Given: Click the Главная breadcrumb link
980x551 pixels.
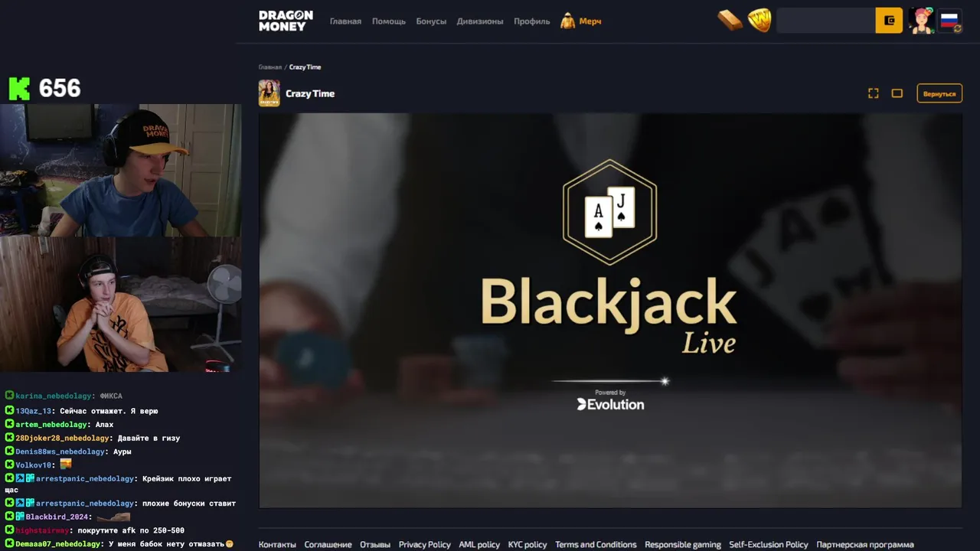Looking at the screenshot, I should click(x=270, y=67).
